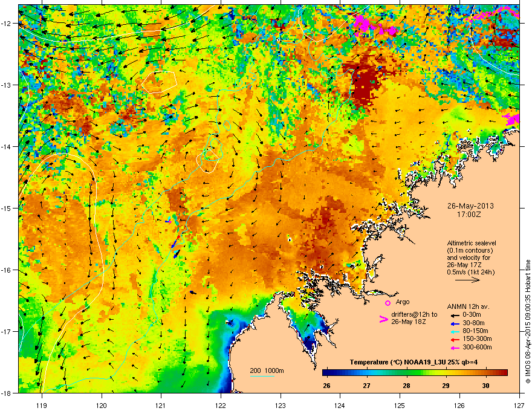The image size is (532, 411).
Task: Click the 'ANMN 12h av.' heading
Action: click(468, 306)
